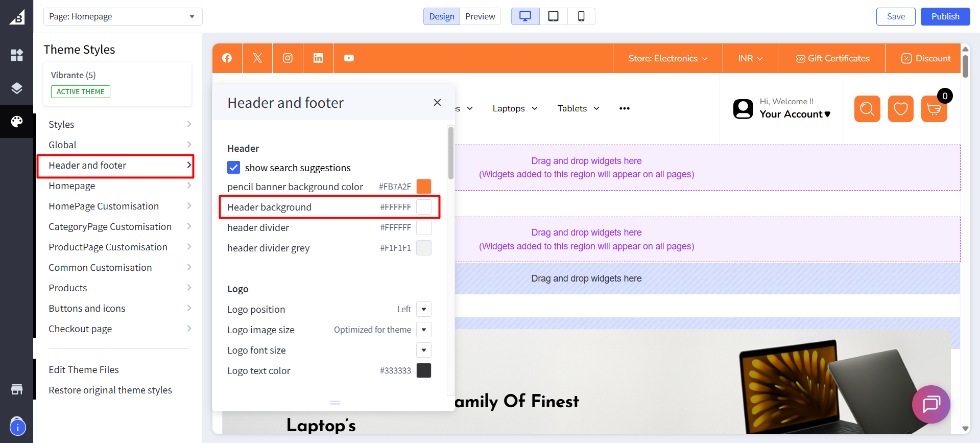
Task: Open the Styles settings section
Action: 120,124
